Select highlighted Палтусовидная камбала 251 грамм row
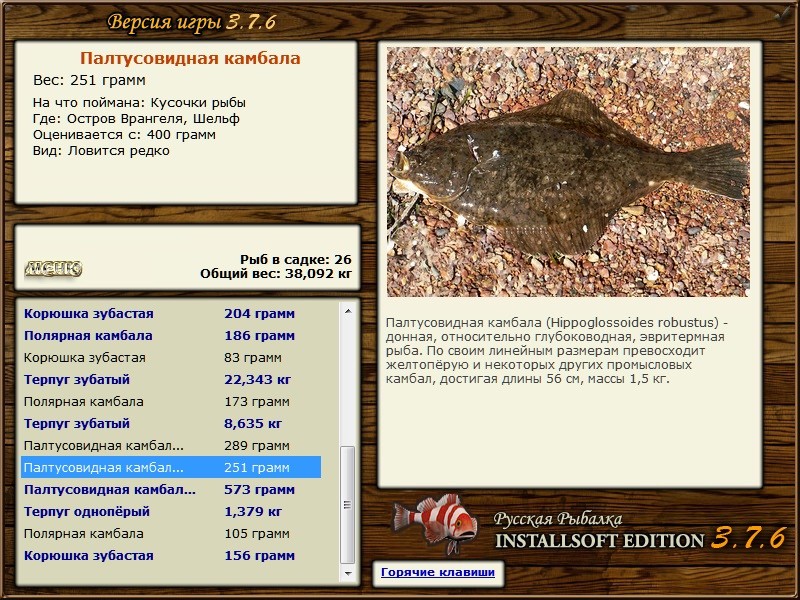The width and height of the screenshot is (800, 600). coord(171,467)
